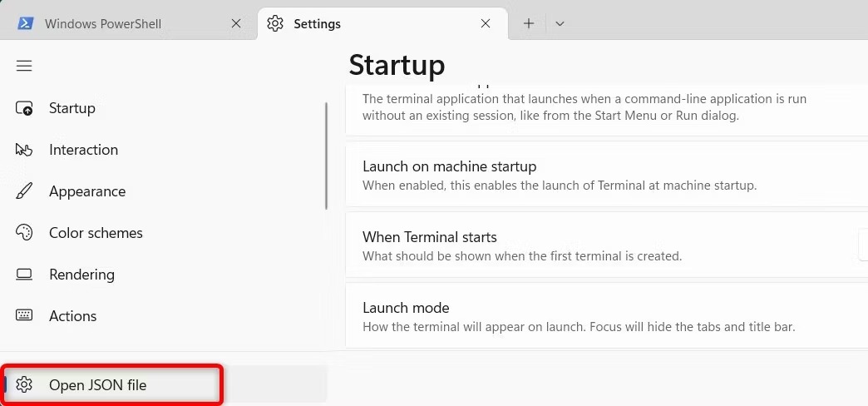This screenshot has width=868, height=406.
Task: Click the When Terminal starts setting
Action: (607, 245)
